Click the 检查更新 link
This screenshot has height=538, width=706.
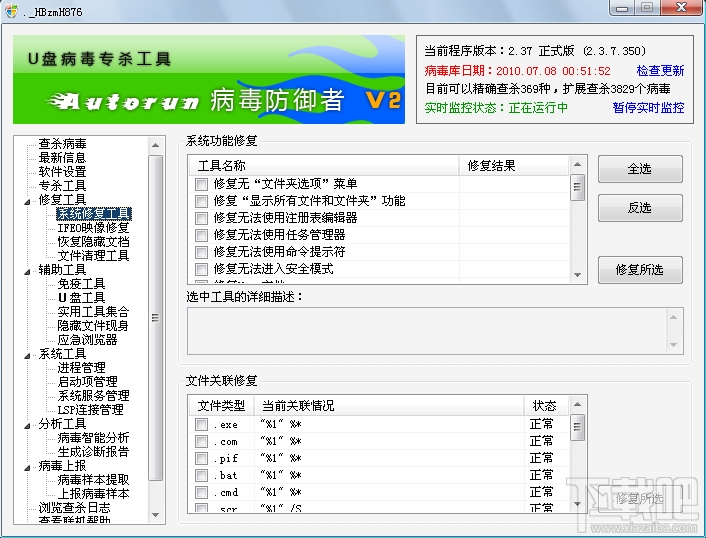(x=660, y=71)
